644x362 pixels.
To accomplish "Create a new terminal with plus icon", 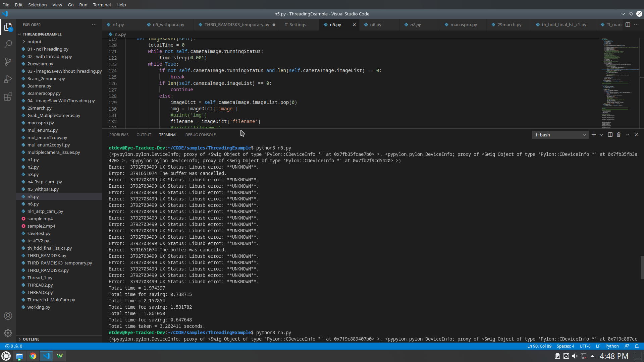I will click(594, 135).
